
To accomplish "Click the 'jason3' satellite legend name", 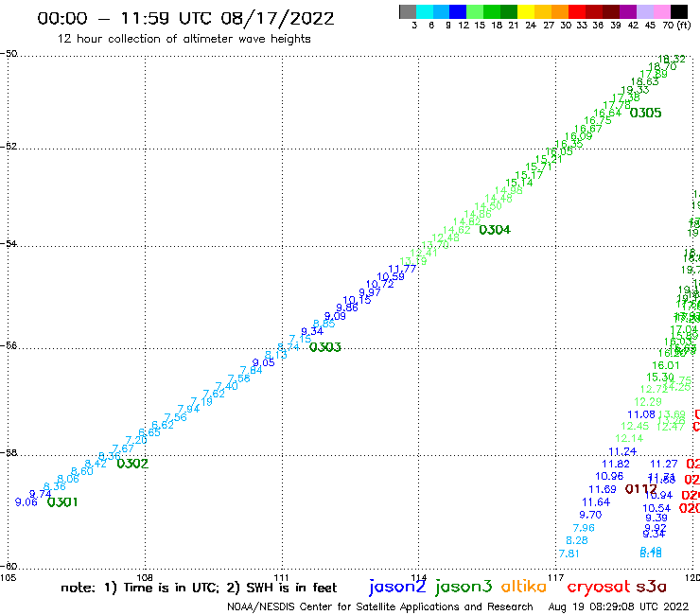I will point(464,587).
